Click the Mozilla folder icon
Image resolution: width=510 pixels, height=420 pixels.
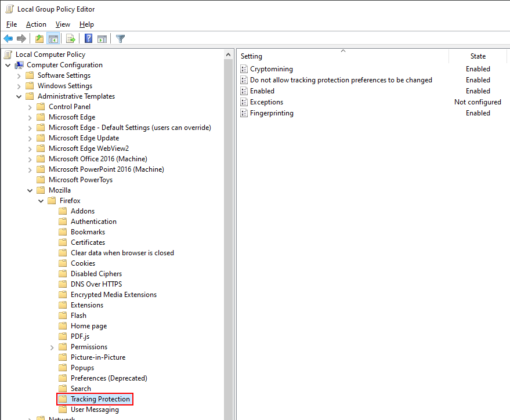pos(41,190)
